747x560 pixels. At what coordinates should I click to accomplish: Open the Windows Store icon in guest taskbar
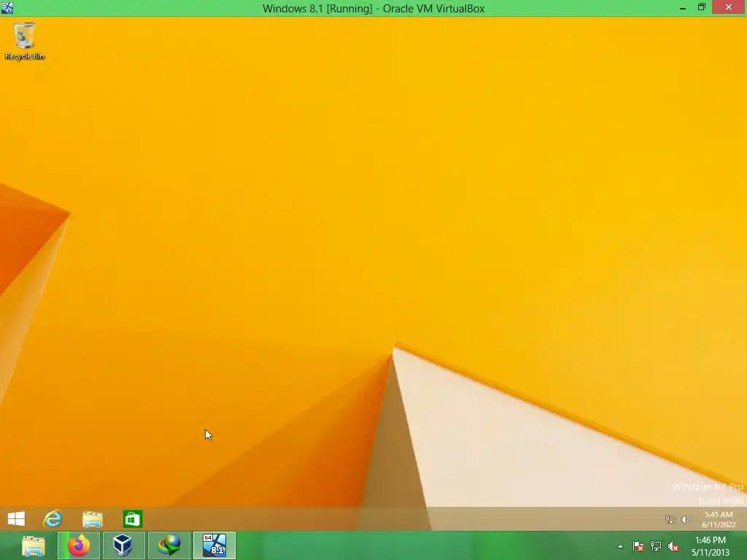coord(133,519)
